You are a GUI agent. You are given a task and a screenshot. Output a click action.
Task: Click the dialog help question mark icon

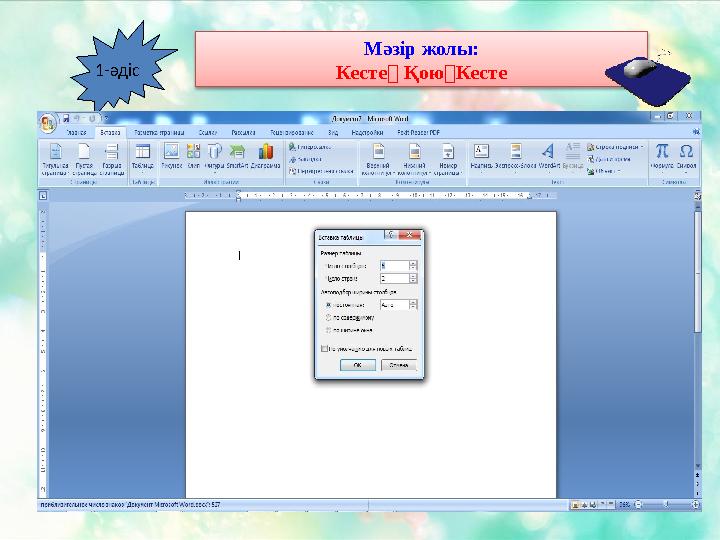[x=390, y=235]
